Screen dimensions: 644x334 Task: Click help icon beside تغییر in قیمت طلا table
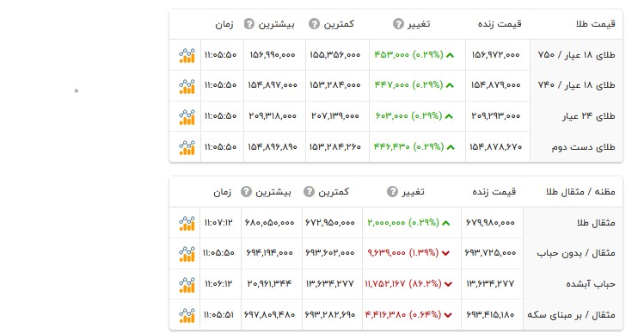(x=398, y=24)
